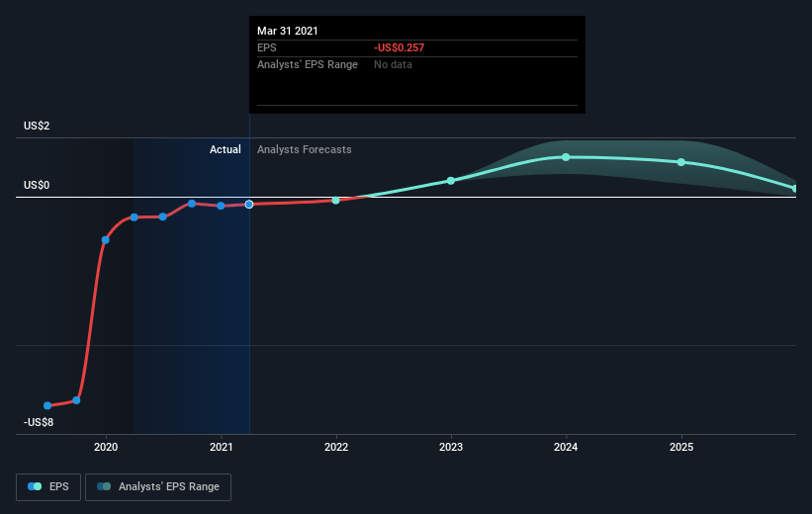Click the 2021 x-axis label
Screen dimensions: 812x514
(x=222, y=447)
